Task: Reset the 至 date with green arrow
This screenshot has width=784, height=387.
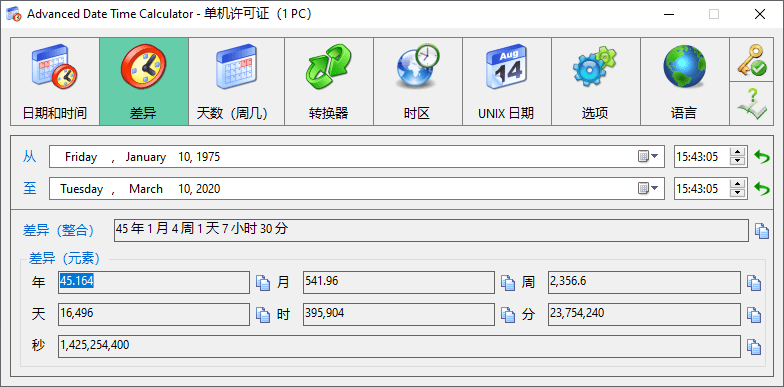Action: 762,188
